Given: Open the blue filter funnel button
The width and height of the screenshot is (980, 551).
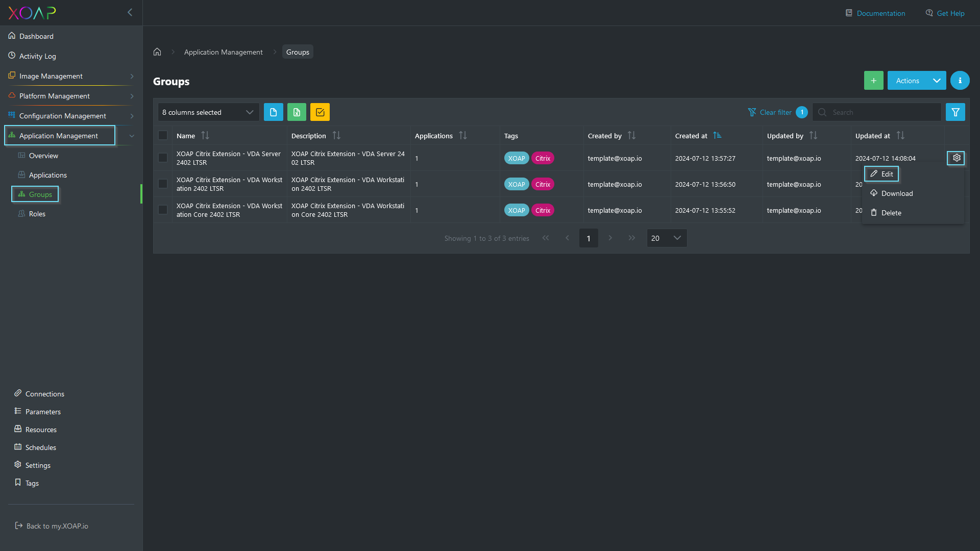Looking at the screenshot, I should [955, 112].
